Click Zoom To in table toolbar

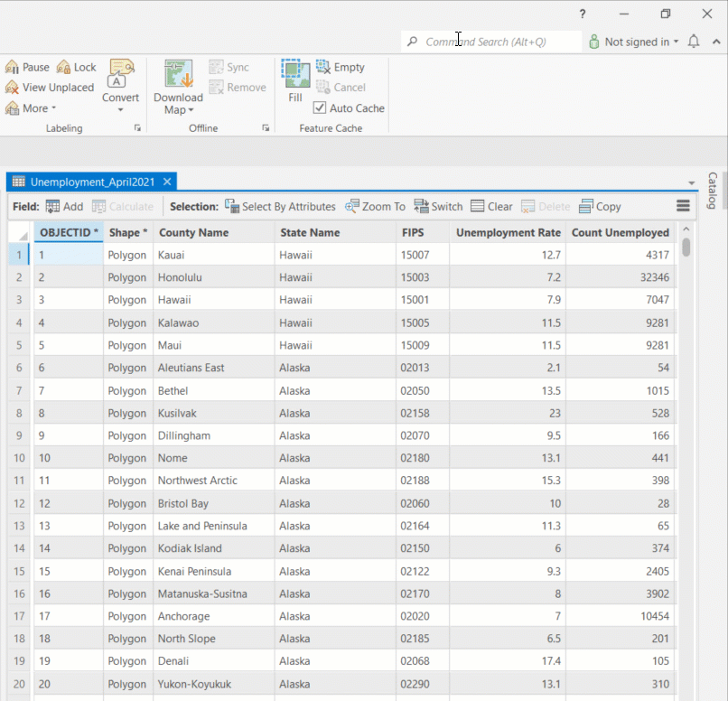pyautogui.click(x=375, y=207)
